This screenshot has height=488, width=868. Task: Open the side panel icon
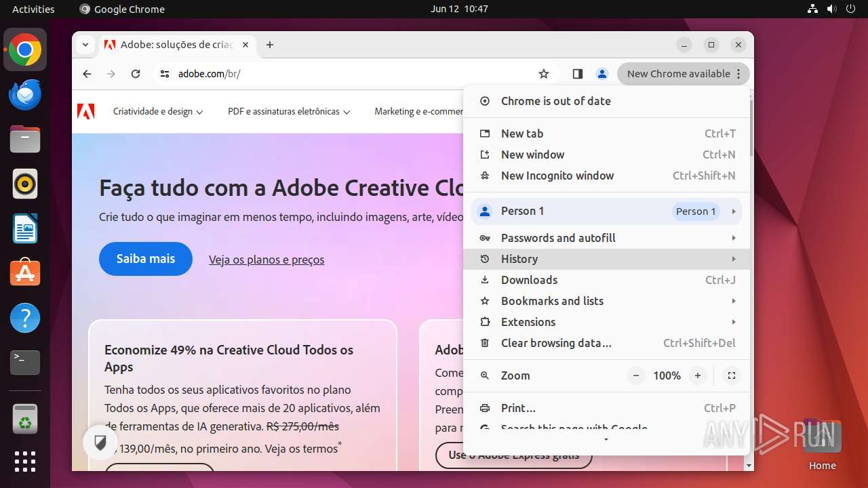point(577,74)
